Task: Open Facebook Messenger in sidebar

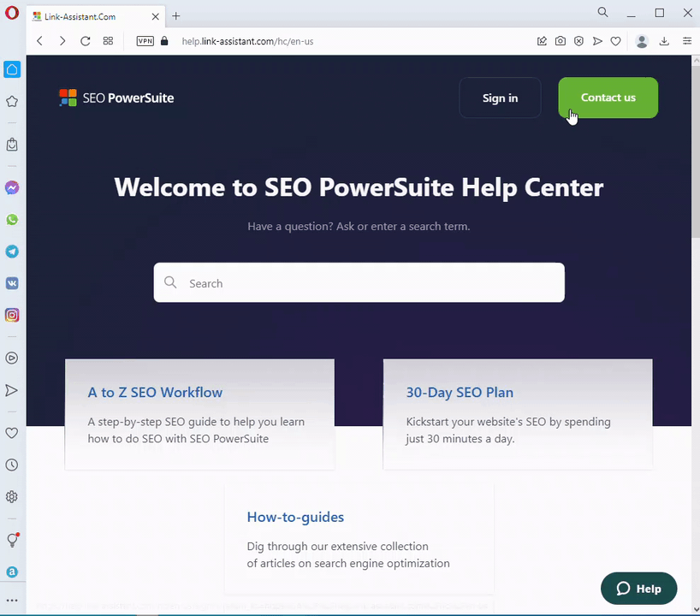Action: (x=12, y=188)
